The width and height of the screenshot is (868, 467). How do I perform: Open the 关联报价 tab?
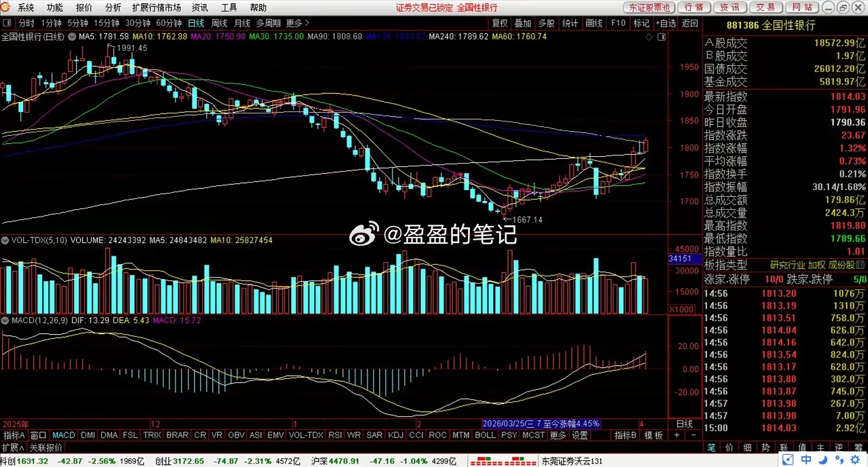tap(45, 447)
